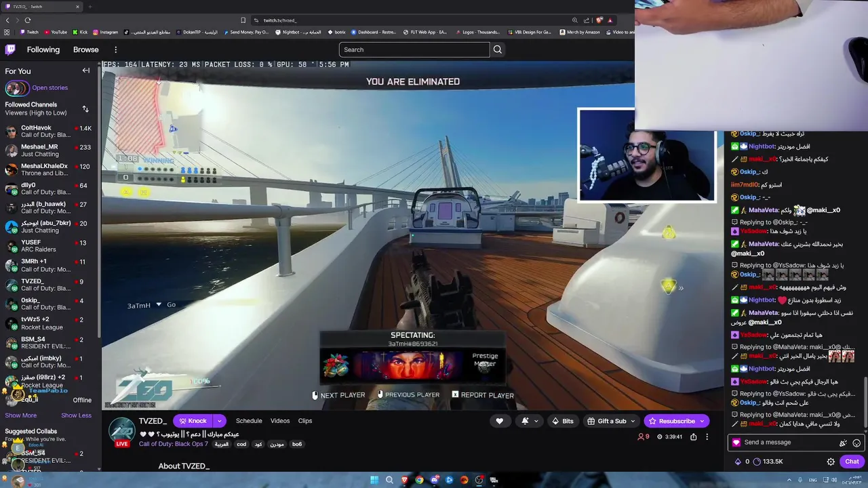Reload the page with refresh icon

[28, 20]
